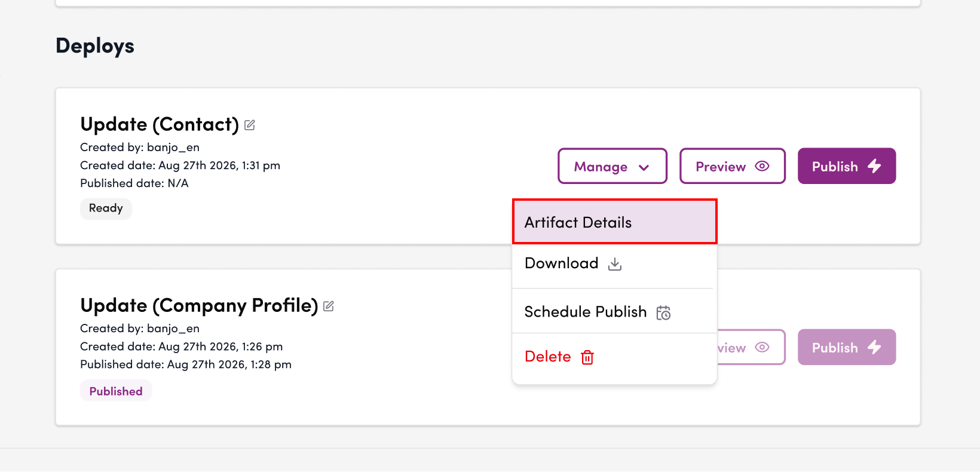The width and height of the screenshot is (980, 472).
Task: Click 'Created by: banjo_en' under Update (Contact)
Action: (140, 148)
